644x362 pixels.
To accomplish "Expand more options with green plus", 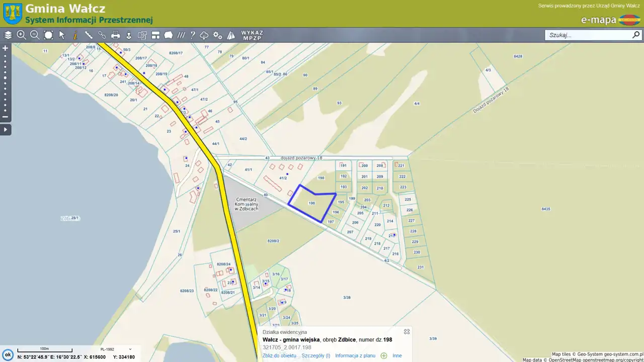I will [384, 355].
